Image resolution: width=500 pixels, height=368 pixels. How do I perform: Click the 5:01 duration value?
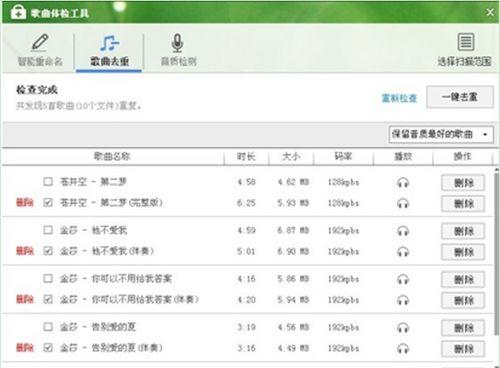click(246, 251)
